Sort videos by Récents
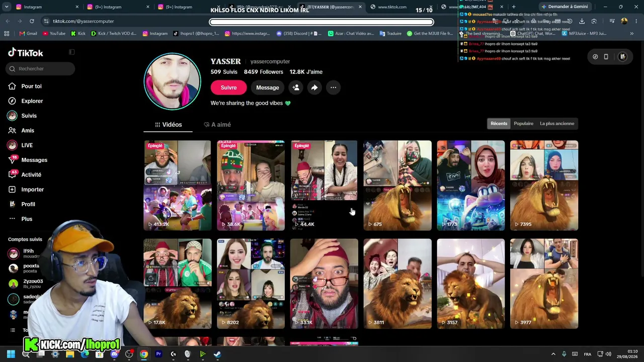 coord(499,124)
